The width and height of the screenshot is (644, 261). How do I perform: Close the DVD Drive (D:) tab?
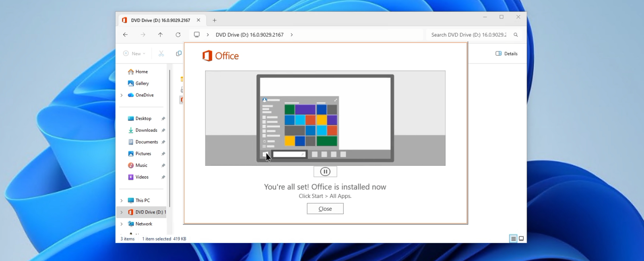click(198, 20)
